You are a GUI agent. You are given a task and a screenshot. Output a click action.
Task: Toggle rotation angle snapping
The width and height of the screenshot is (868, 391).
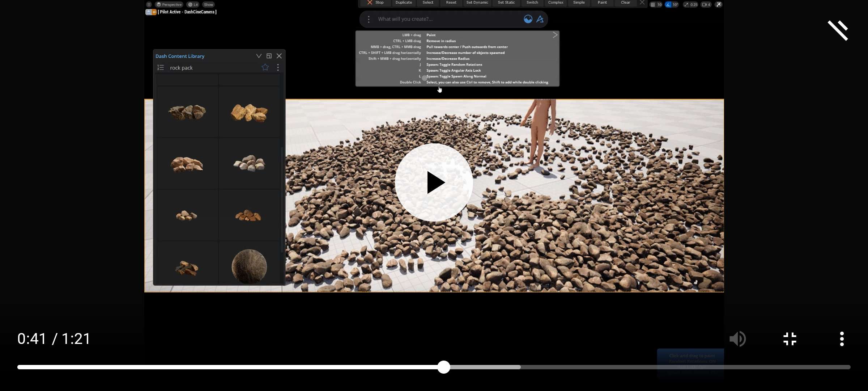(668, 5)
